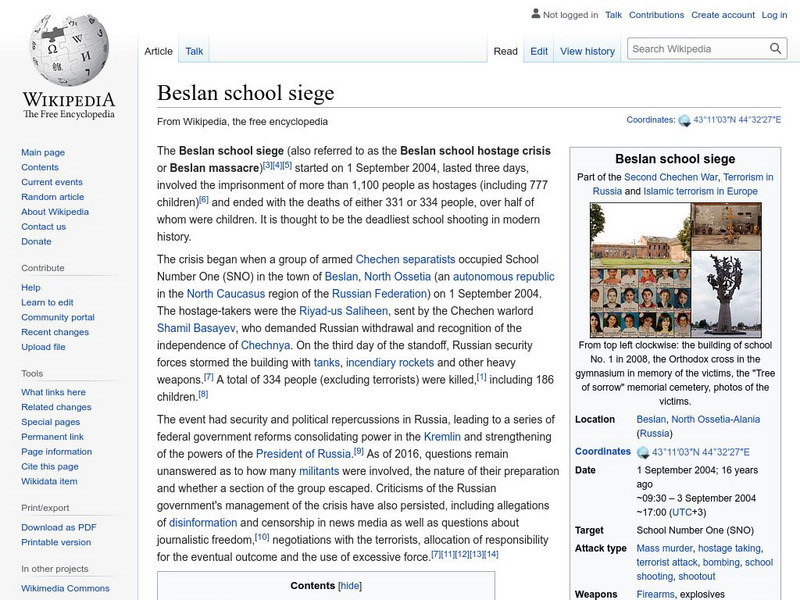Click the magnifying glass search icon
This screenshot has height=600, width=800.
click(777, 49)
